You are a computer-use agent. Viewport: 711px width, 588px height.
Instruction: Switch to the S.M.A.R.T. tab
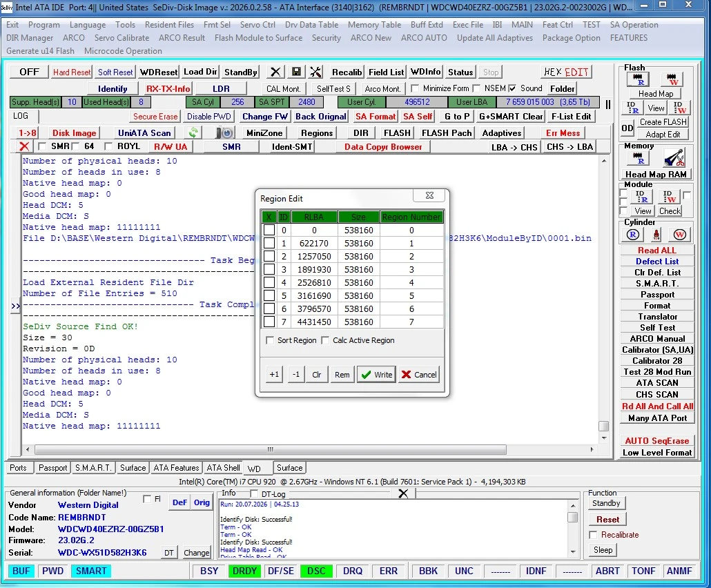pyautogui.click(x=93, y=468)
